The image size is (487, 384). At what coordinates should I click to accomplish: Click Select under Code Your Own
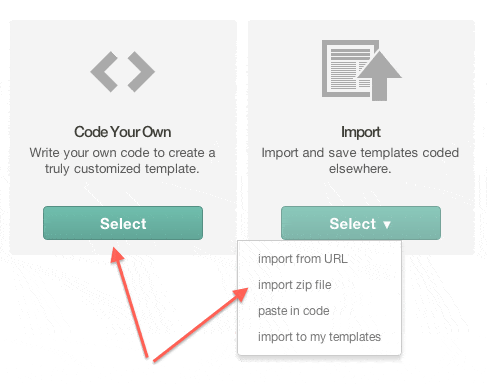pyautogui.click(x=123, y=223)
